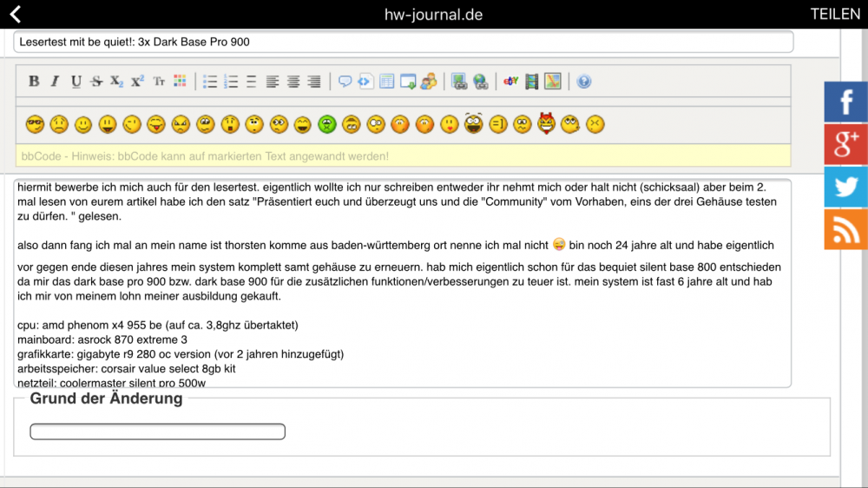Insert a quote speech bubble
868x488 pixels.
(345, 82)
